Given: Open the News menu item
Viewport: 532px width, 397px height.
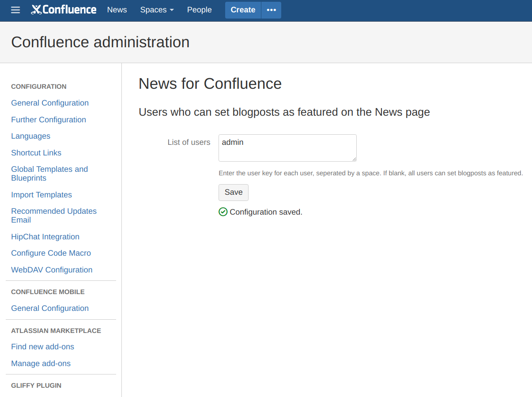Looking at the screenshot, I should (x=117, y=10).
